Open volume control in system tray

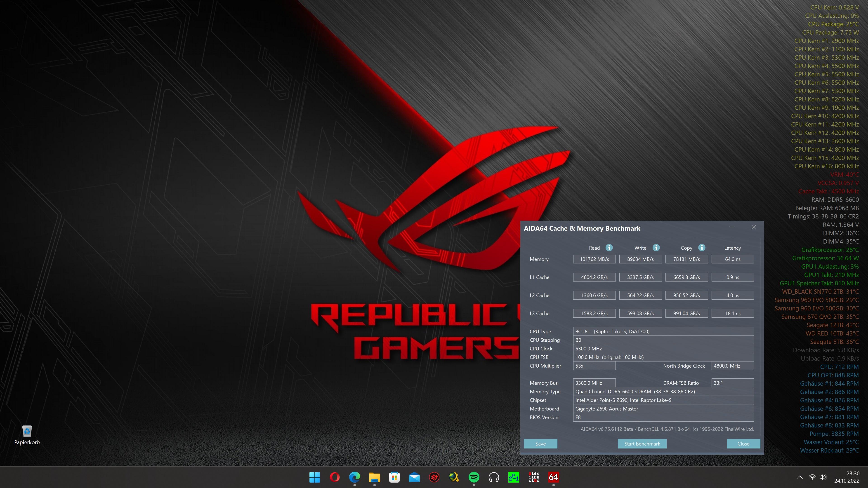[823, 477]
